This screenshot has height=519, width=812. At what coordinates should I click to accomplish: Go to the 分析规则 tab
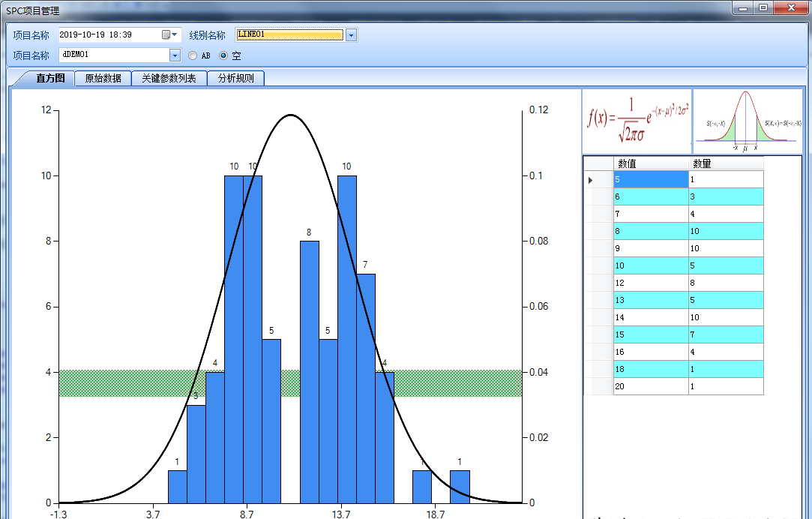(235, 78)
